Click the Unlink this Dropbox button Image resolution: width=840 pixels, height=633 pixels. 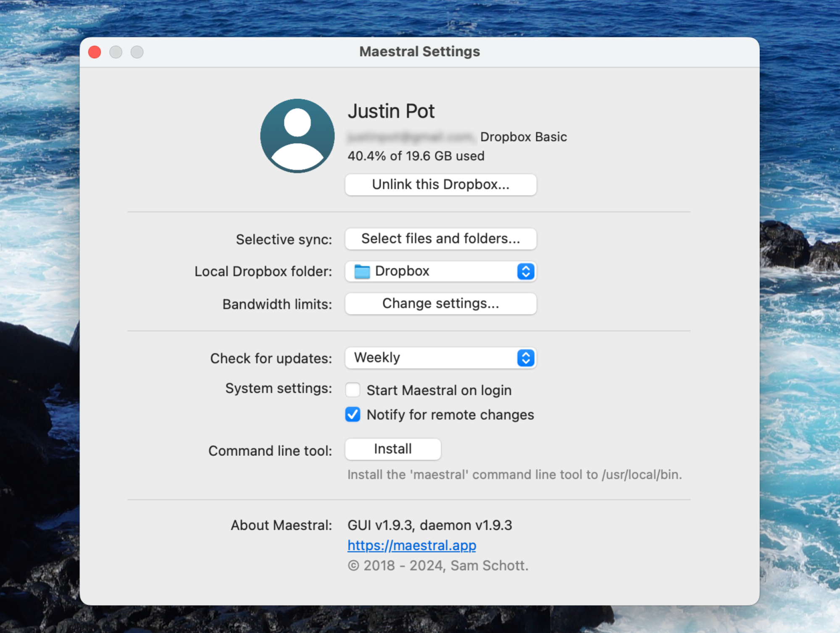click(440, 184)
